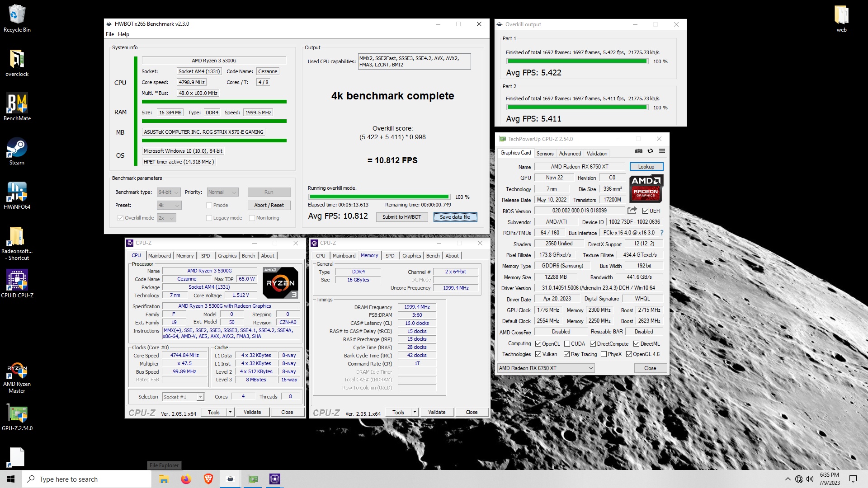
Task: Open the Windows Start button
Action: click(x=11, y=479)
